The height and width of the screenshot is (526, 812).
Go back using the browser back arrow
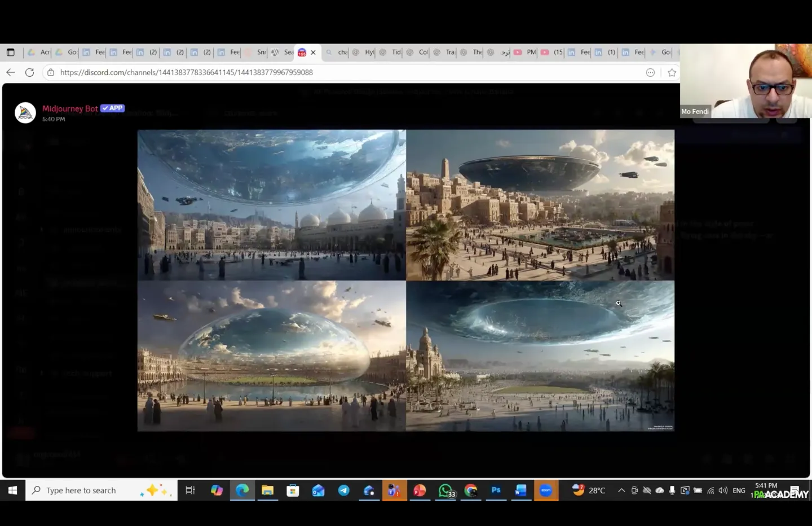pyautogui.click(x=11, y=72)
